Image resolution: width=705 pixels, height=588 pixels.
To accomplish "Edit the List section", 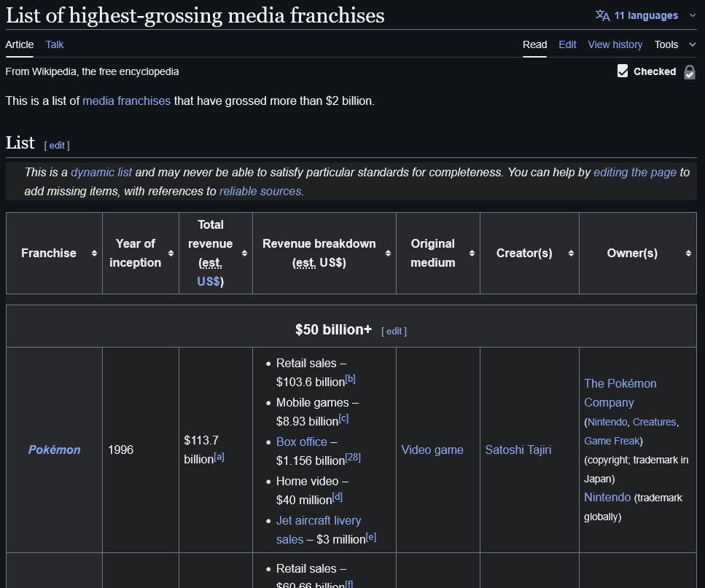I will (x=57, y=145).
